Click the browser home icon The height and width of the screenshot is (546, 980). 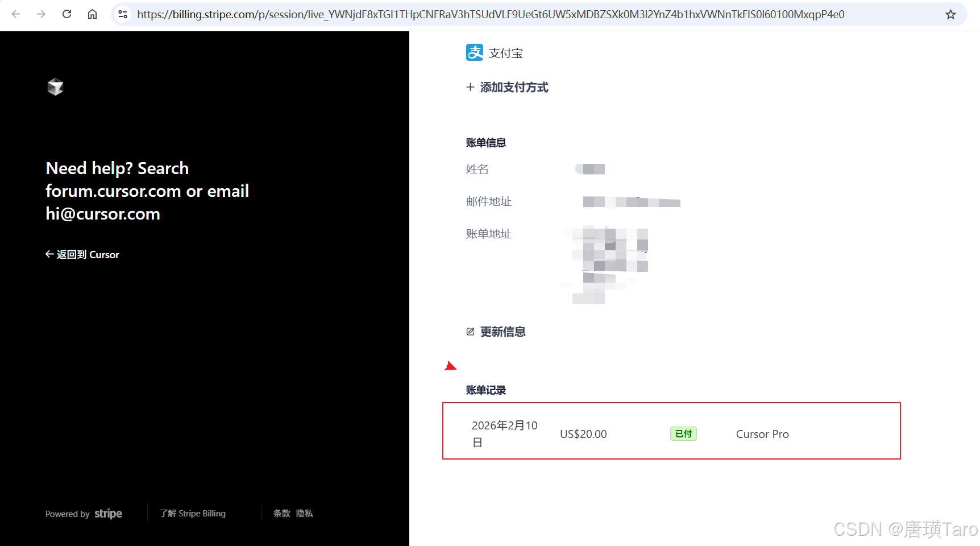coord(92,14)
